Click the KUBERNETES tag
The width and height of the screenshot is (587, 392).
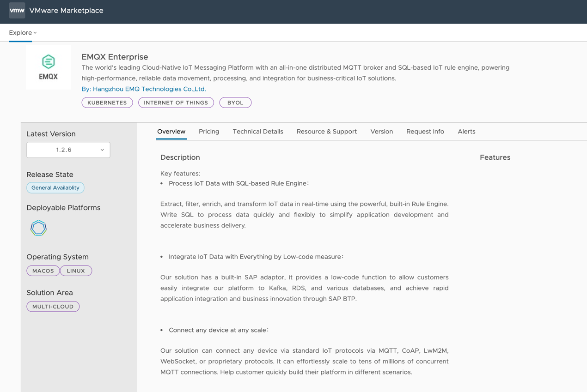tap(107, 103)
